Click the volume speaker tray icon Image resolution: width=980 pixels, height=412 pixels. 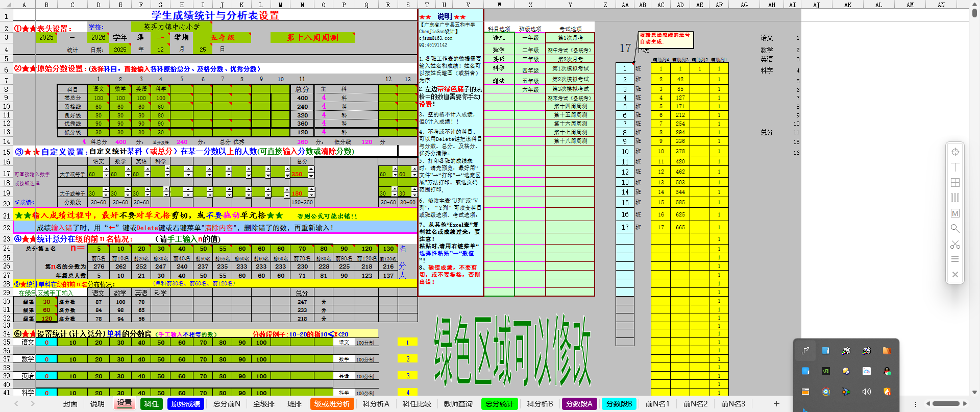click(867, 392)
